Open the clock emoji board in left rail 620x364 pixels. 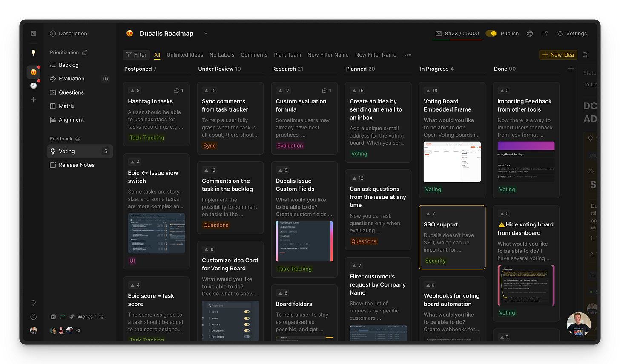[34, 86]
